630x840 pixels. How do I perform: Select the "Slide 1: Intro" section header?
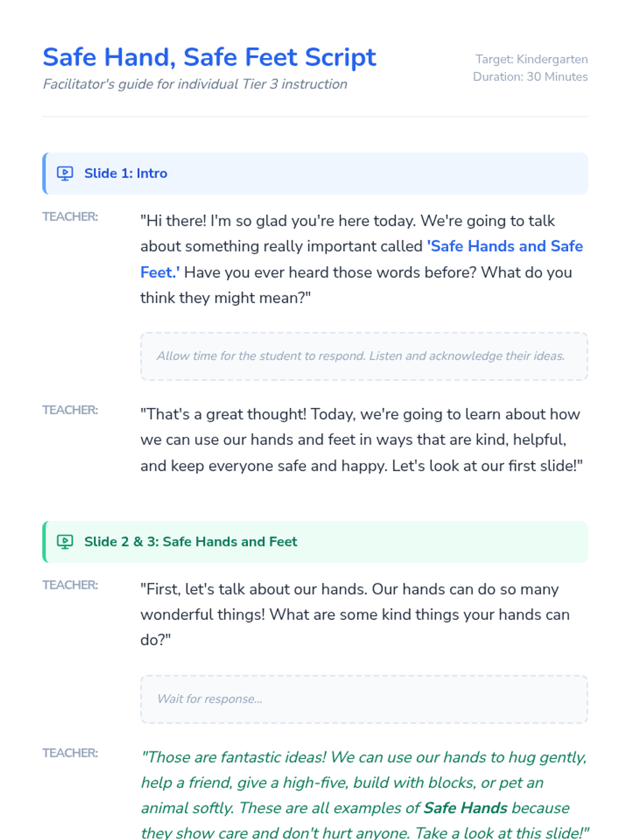click(126, 173)
